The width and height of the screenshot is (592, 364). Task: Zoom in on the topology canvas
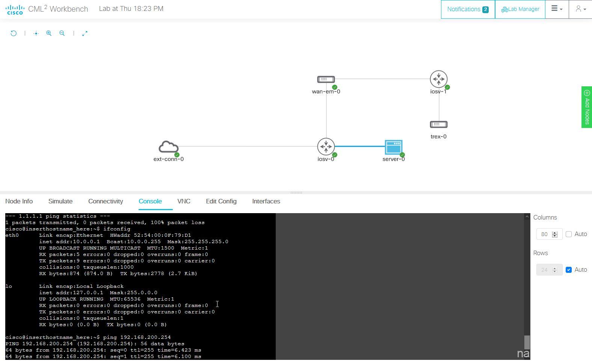[49, 33]
